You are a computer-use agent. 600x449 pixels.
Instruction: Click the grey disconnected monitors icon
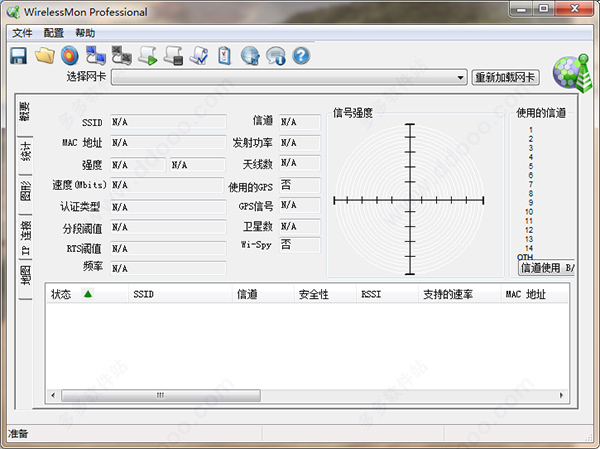[122, 56]
